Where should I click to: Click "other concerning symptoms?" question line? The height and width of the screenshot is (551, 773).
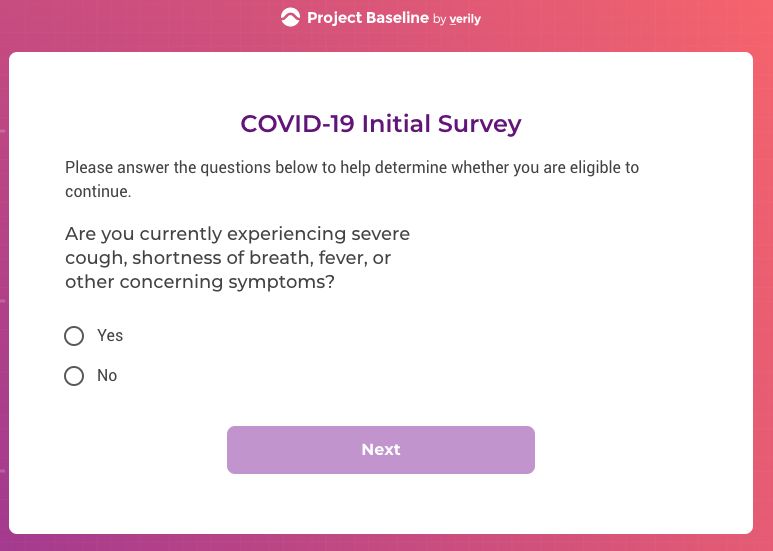click(x=200, y=282)
